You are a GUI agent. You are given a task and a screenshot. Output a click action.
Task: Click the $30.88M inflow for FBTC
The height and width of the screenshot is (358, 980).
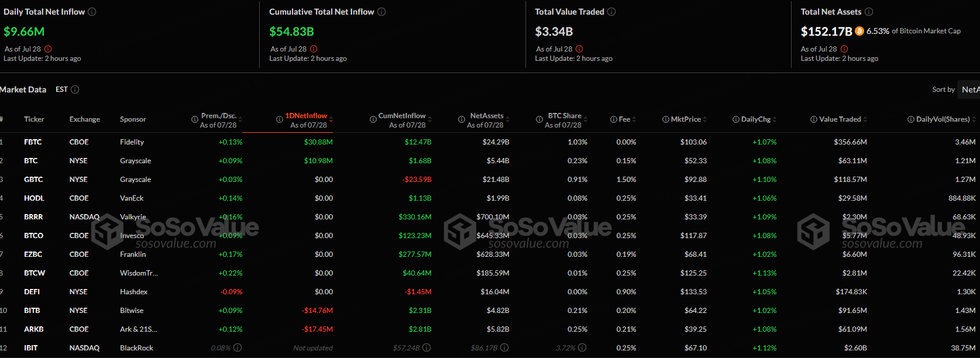coord(318,142)
